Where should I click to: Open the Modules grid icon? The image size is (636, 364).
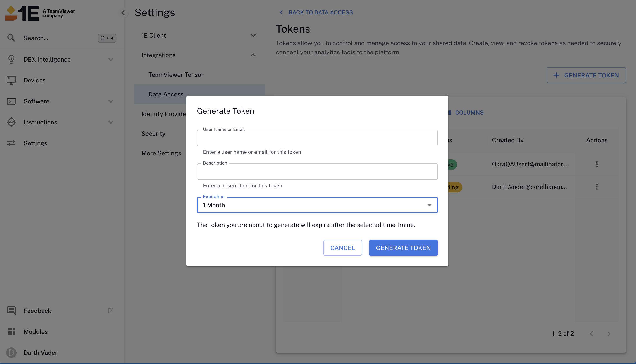[x=11, y=331]
